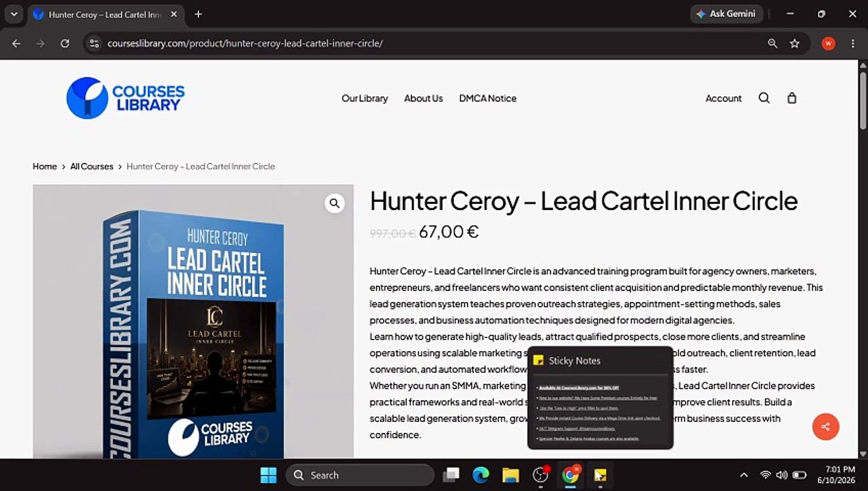Viewport: 868px width, 491px height.
Task: View site information icon in address bar
Action: [95, 43]
